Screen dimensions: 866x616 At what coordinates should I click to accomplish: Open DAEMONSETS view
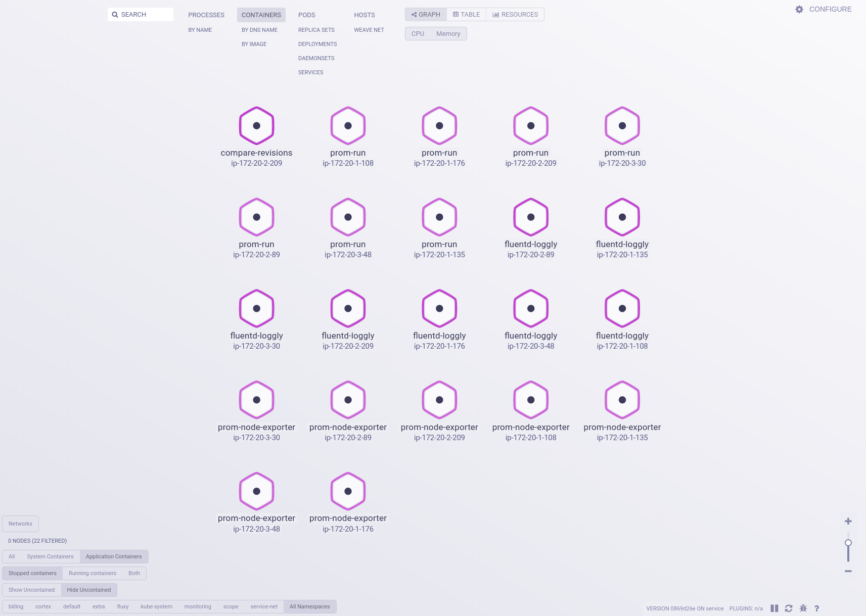(x=316, y=59)
